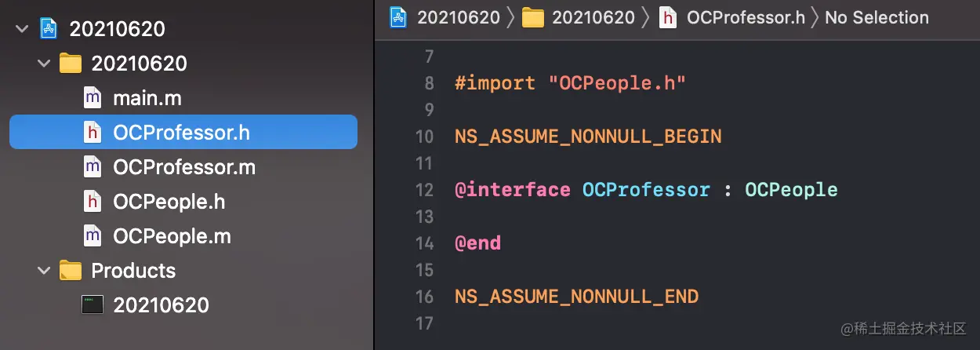Collapse the 20210620 group folder
Viewport: 980px width, 350px height.
(42, 64)
